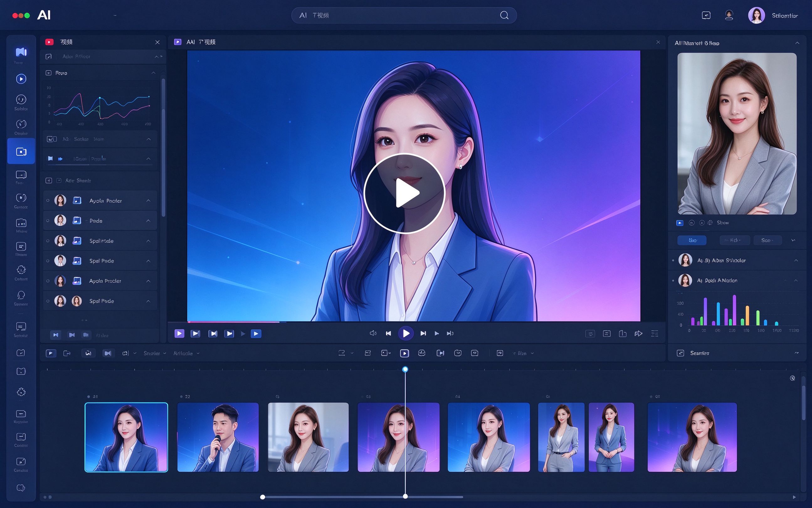Click the left handle of the timeline zoom bar
The image size is (812, 508).
(x=262, y=497)
